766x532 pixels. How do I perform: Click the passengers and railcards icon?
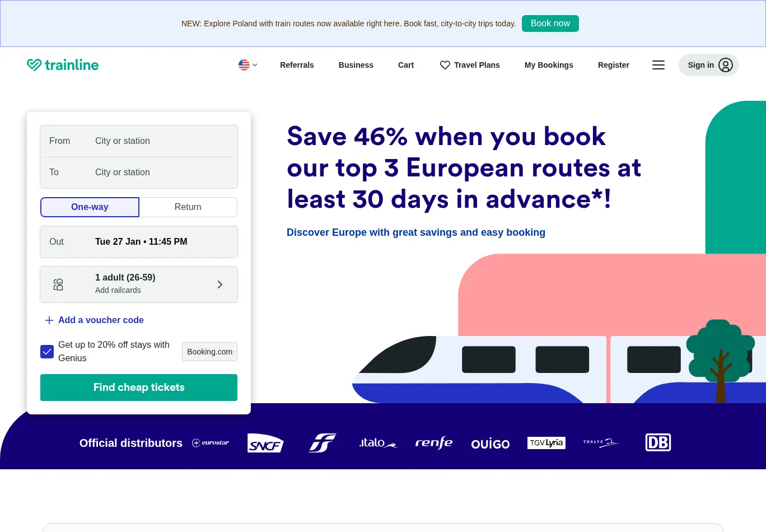tap(58, 284)
